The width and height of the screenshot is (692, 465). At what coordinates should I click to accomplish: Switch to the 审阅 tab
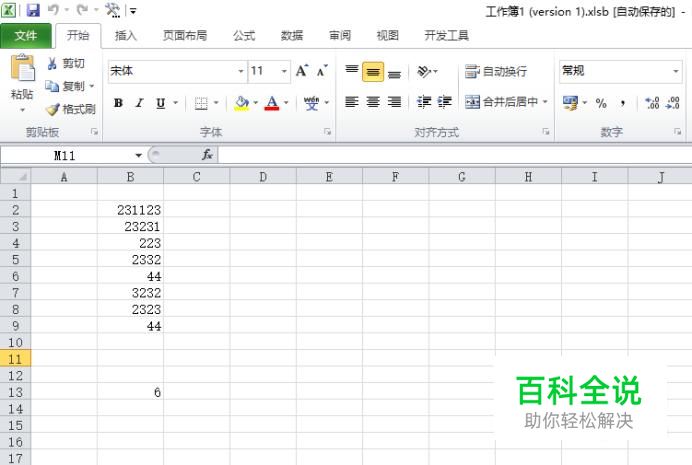pos(340,35)
